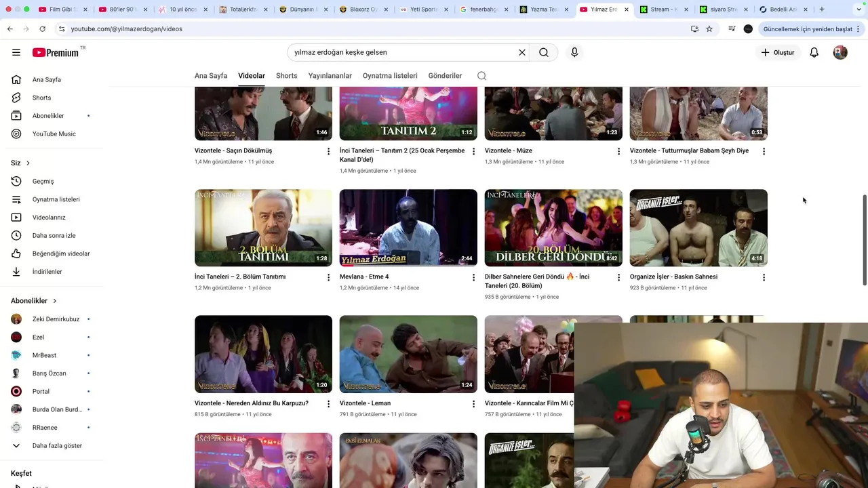The image size is (868, 488).
Task: Start voice search with microphone icon
Action: click(574, 52)
